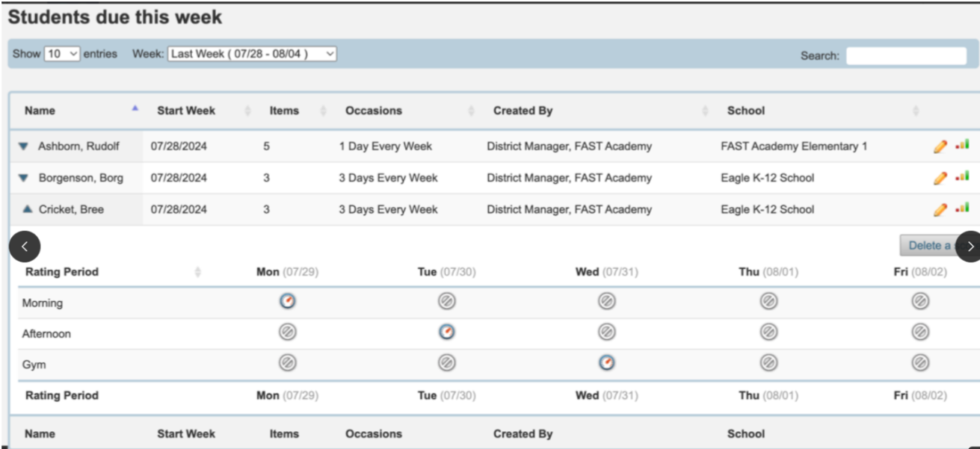Click inside the Search field

pyautogui.click(x=906, y=55)
